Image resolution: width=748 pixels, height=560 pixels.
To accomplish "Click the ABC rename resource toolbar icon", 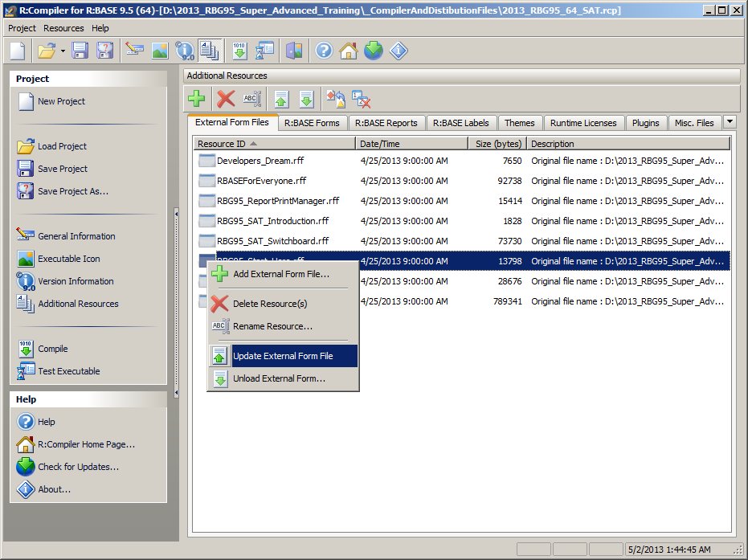I will pyautogui.click(x=252, y=99).
